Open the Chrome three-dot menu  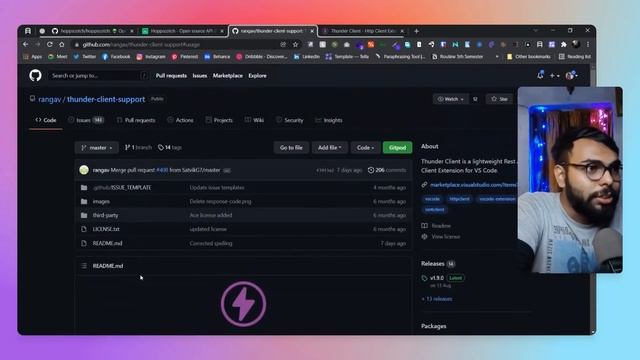(588, 44)
